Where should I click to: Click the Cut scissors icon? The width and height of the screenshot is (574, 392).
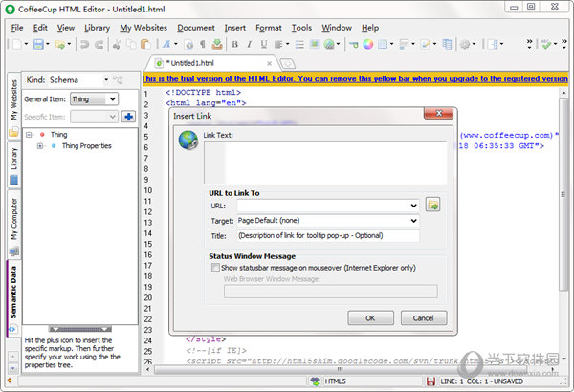pos(117,45)
